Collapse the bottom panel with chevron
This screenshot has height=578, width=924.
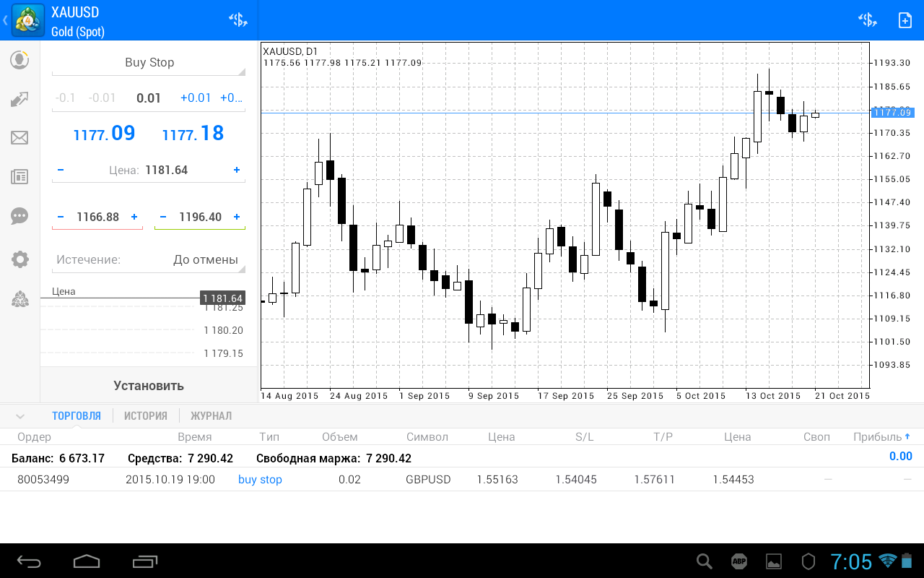point(20,416)
